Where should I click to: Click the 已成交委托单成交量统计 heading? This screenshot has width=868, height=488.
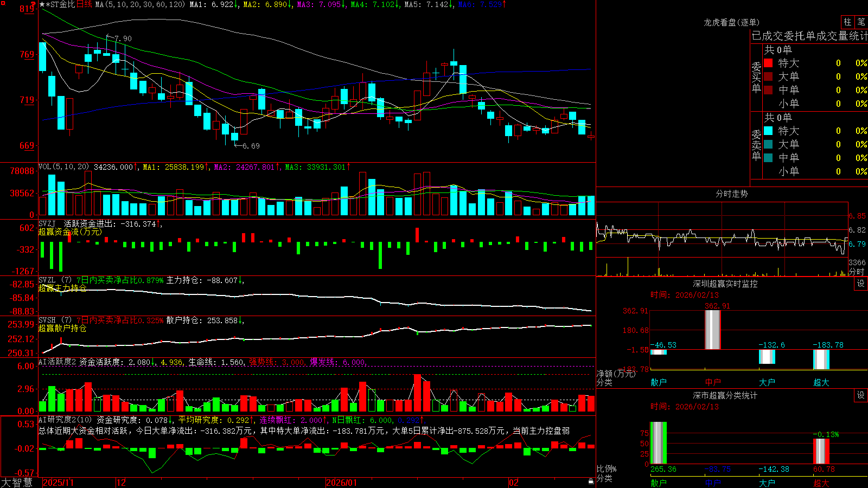tap(809, 36)
